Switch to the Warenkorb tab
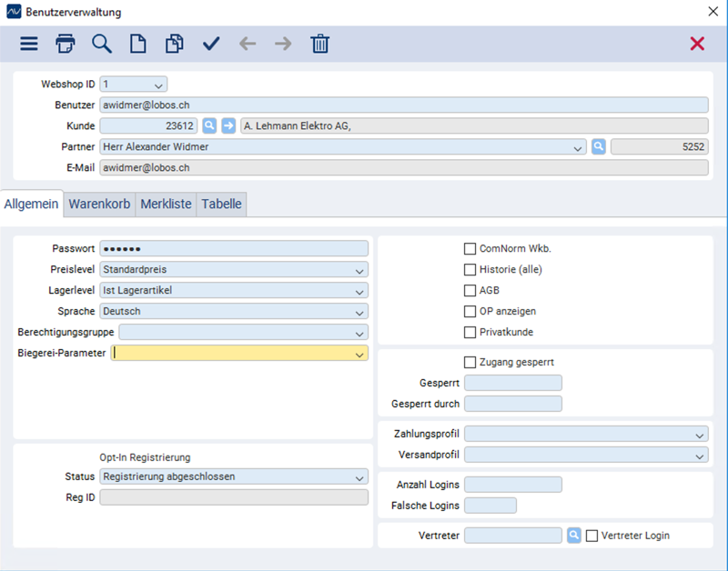 pos(99,204)
